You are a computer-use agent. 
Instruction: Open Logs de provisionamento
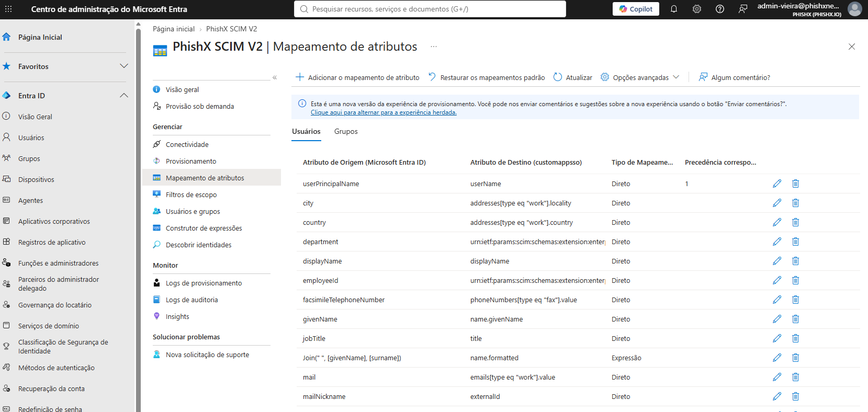tap(204, 283)
